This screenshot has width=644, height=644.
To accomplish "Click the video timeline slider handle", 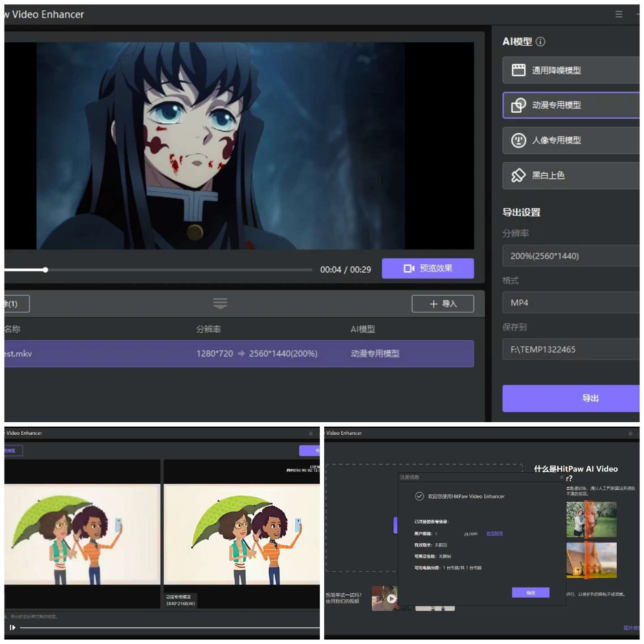I will pyautogui.click(x=46, y=270).
